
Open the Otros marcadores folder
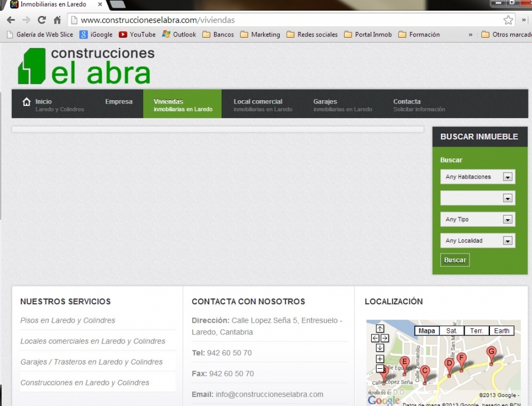click(507, 34)
